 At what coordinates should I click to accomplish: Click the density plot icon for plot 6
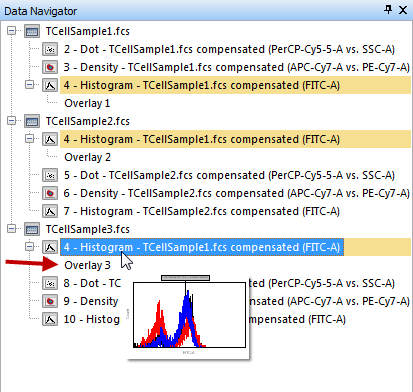(50, 193)
